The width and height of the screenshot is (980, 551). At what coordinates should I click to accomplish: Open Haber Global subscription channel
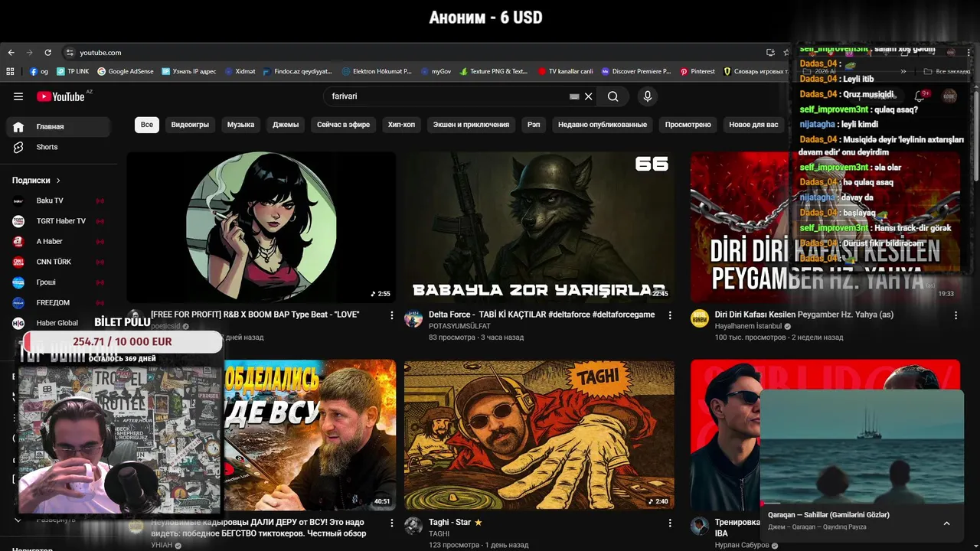pyautogui.click(x=57, y=323)
